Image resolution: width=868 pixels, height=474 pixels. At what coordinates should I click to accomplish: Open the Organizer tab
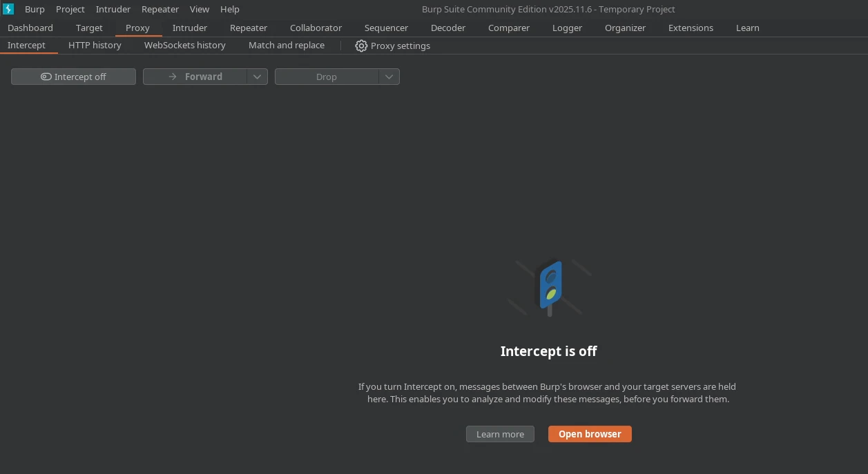coord(625,28)
